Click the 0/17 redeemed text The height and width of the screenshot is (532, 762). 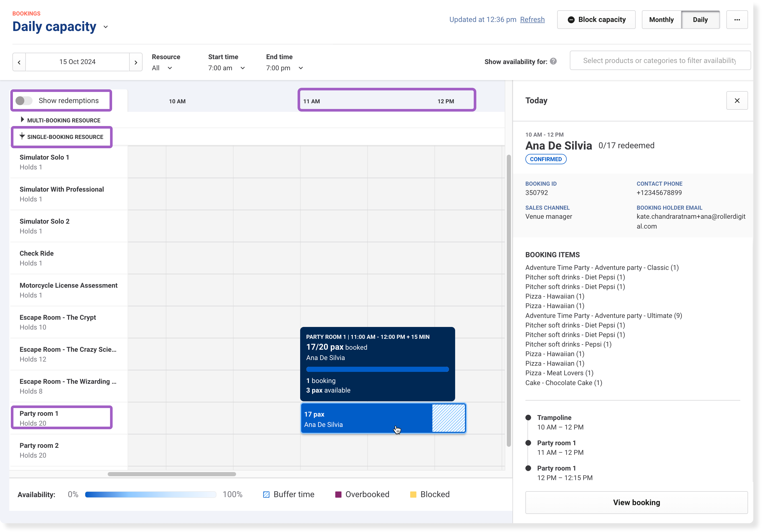tap(626, 146)
